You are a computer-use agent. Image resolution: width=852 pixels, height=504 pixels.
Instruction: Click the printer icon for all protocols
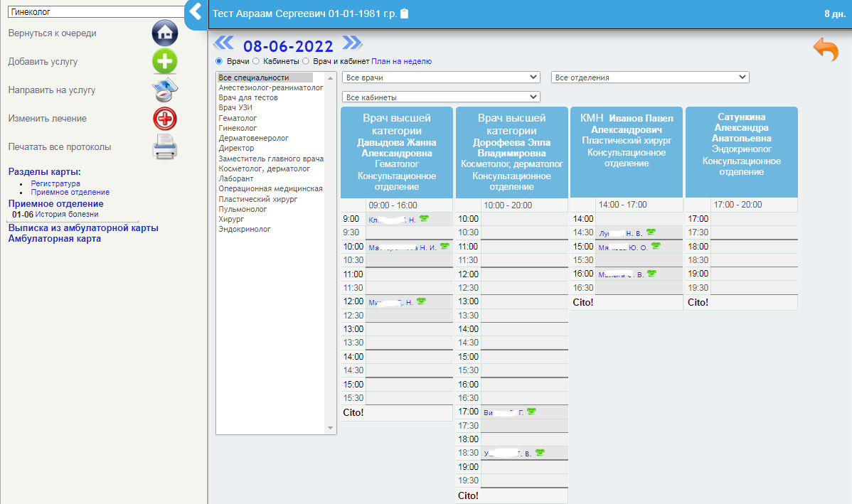[164, 147]
